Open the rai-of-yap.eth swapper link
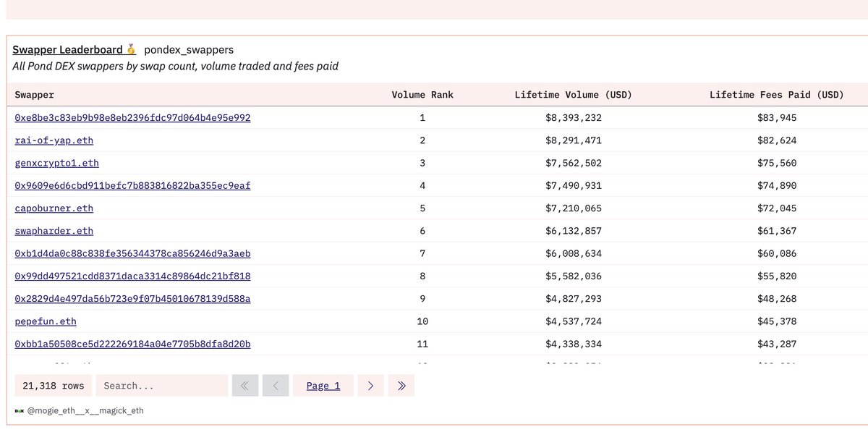The height and width of the screenshot is (440, 868). [54, 140]
